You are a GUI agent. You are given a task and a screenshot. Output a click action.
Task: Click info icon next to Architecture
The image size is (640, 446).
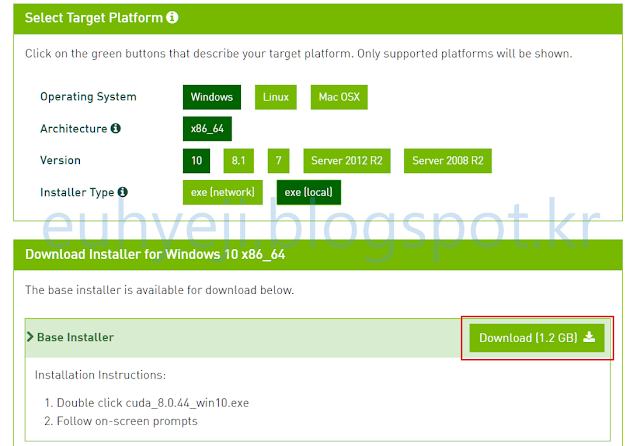click(x=116, y=128)
